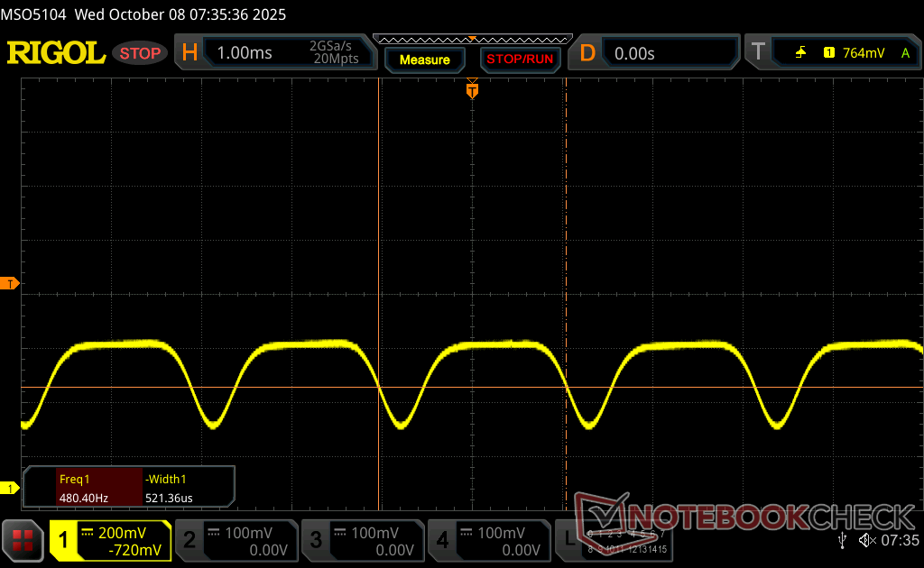
Task: Open the Measure menu
Action: 424,60
